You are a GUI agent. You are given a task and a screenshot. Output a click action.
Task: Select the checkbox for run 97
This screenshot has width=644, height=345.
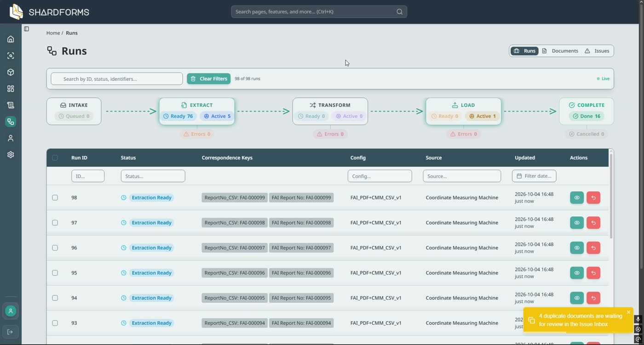click(55, 223)
